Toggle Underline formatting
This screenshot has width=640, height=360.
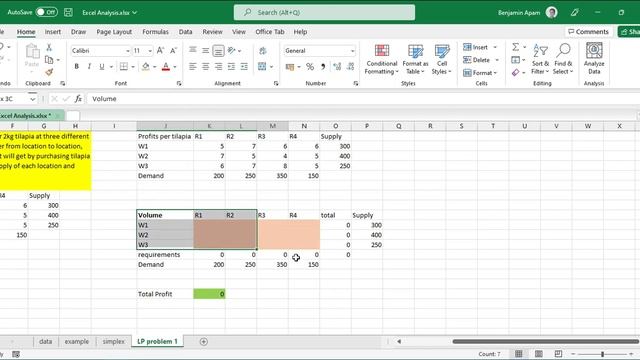102,66
